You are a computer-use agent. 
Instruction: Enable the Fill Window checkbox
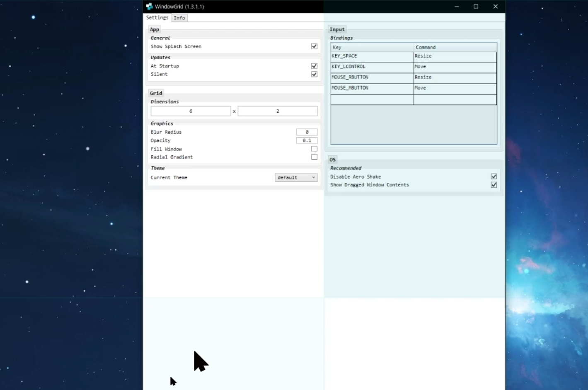(314, 149)
